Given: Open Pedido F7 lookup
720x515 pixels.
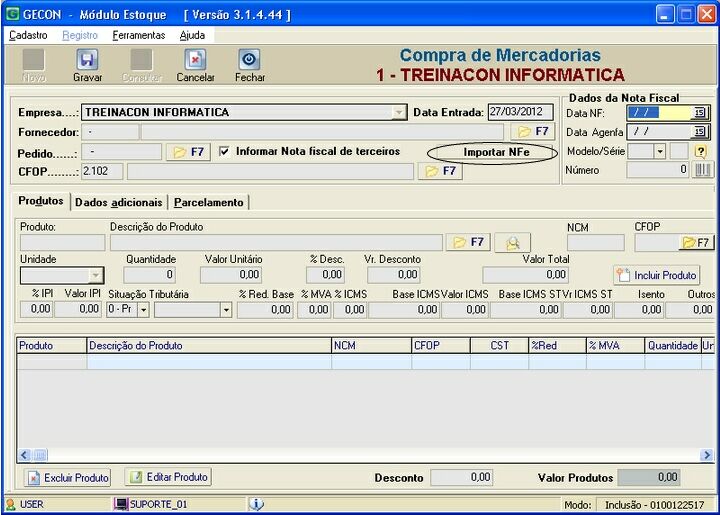Looking at the screenshot, I should (x=188, y=152).
